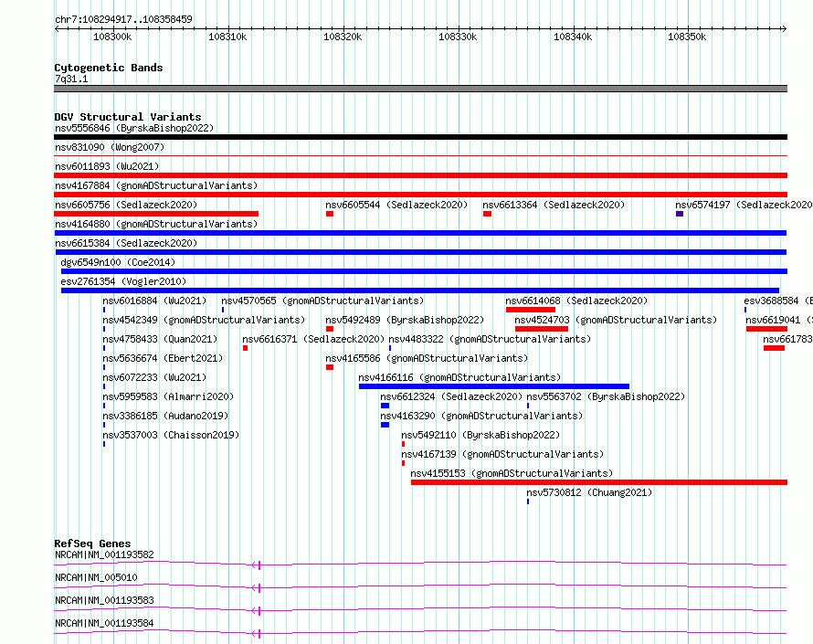Select the red nsv4524703 variant bar
The height and width of the screenshot is (644, 813).
click(x=542, y=329)
